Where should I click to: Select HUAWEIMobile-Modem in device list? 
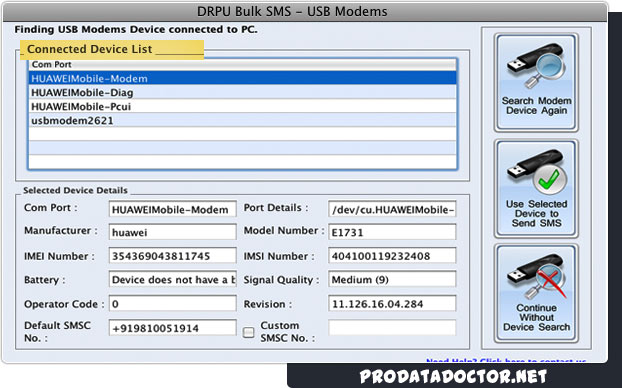243,78
